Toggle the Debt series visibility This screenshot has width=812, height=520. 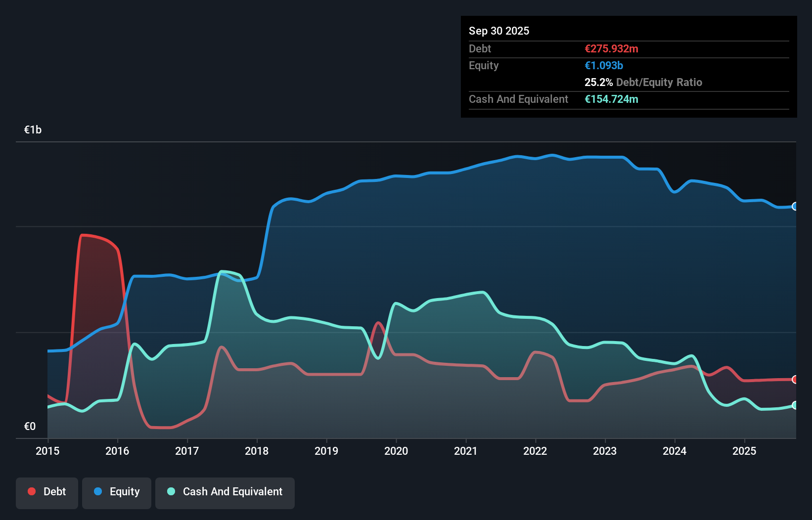pyautogui.click(x=47, y=492)
